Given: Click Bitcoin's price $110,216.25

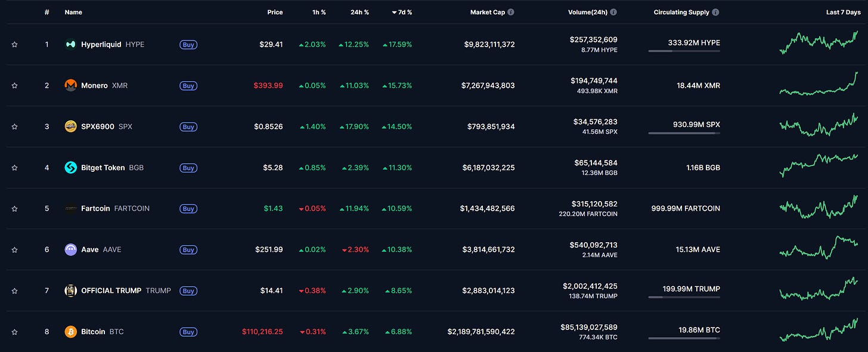Looking at the screenshot, I should coord(262,332).
